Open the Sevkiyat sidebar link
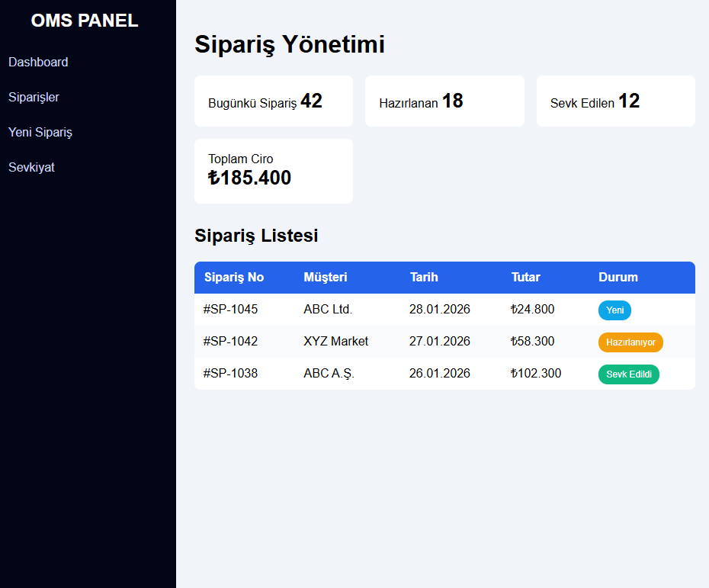This screenshot has height=588, width=709. [31, 167]
